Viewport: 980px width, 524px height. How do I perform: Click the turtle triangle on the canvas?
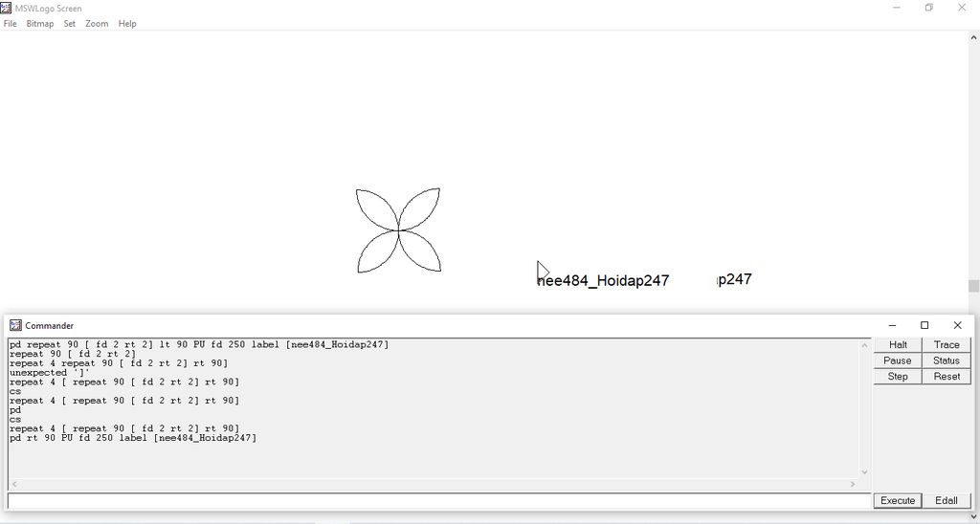click(x=542, y=272)
